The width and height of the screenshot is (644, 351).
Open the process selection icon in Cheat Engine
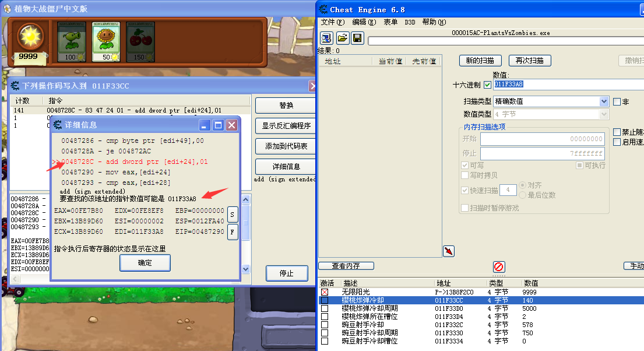click(x=326, y=38)
